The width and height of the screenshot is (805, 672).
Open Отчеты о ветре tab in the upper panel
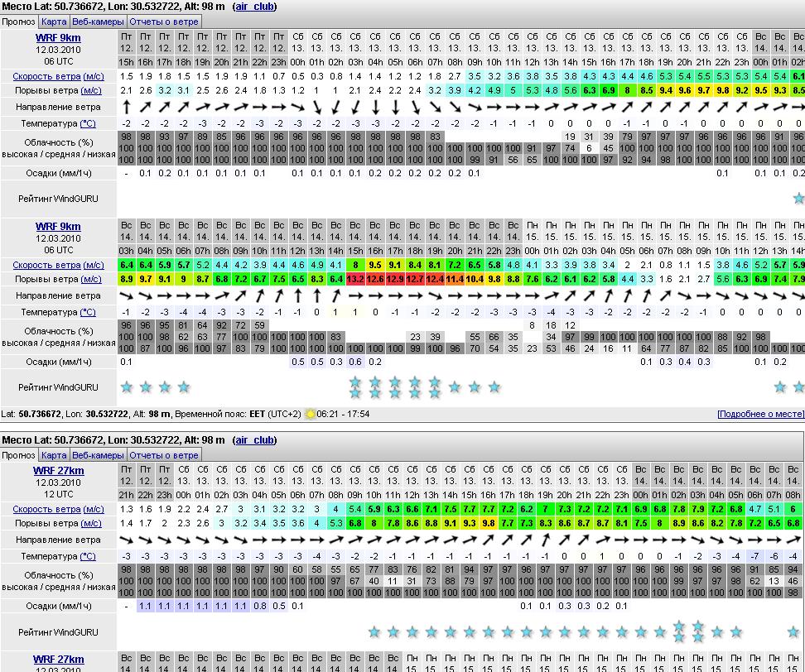pos(164,22)
